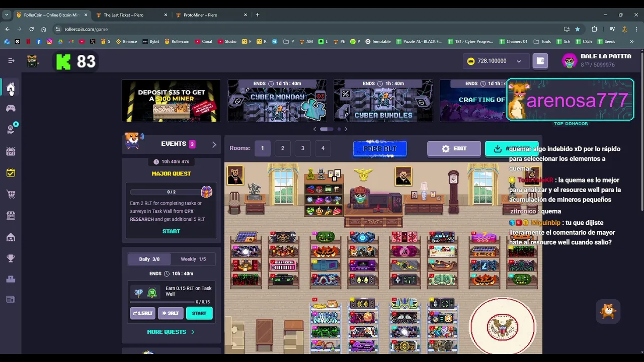This screenshot has width=644, height=362.
Task: Open the Chrome extensions puzzle icon
Action: point(594,29)
